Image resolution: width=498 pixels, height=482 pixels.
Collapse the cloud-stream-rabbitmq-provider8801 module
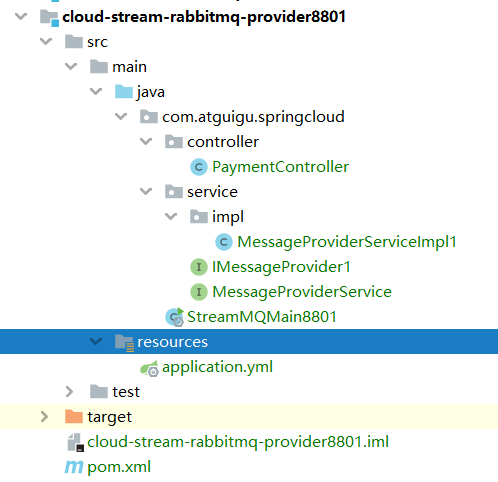tap(21, 16)
